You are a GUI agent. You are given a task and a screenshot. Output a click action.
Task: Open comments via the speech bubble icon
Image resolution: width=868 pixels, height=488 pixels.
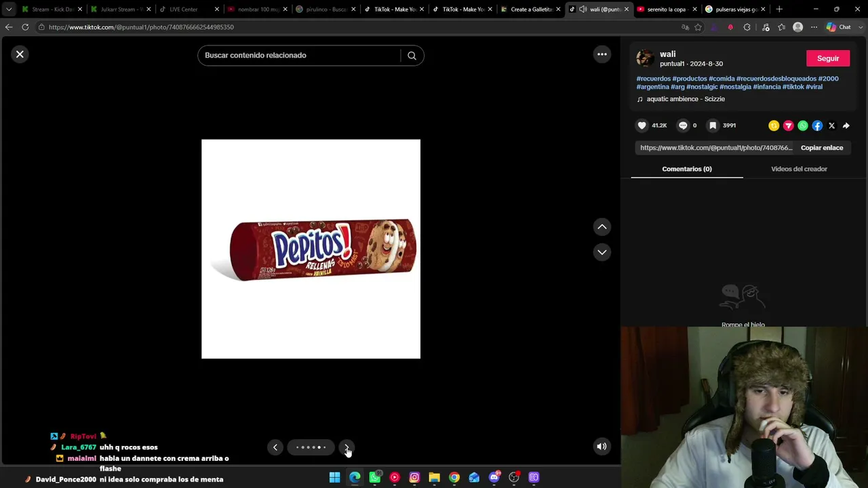(x=683, y=125)
